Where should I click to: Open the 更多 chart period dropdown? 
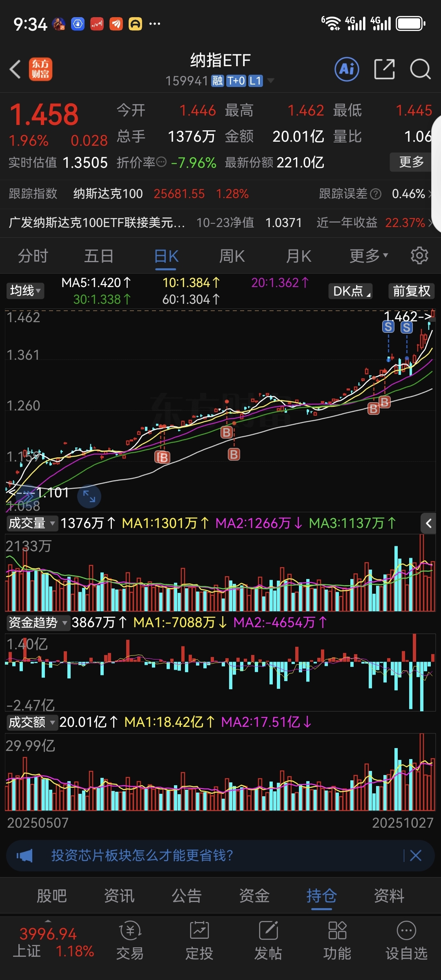[x=369, y=256]
